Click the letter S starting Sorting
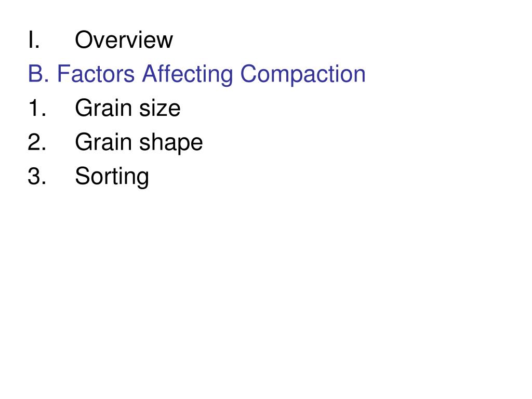The height and width of the screenshot is (399, 532). point(82,176)
